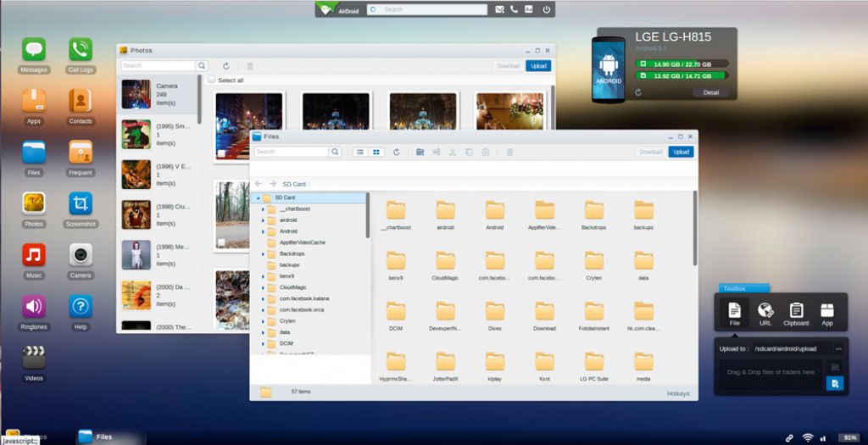Select the Clipboard tab in Toolbox

796,313
